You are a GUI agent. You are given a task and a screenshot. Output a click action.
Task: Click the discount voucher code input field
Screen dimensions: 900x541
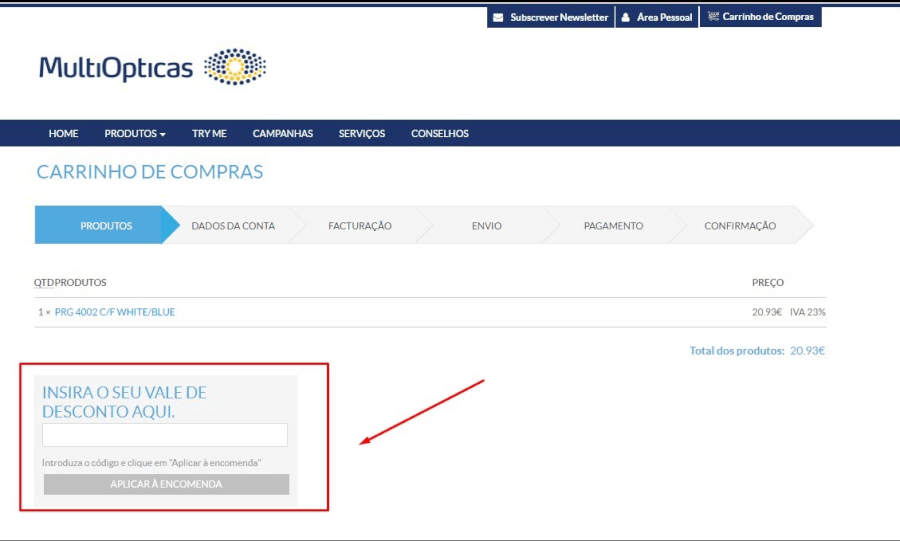point(165,435)
